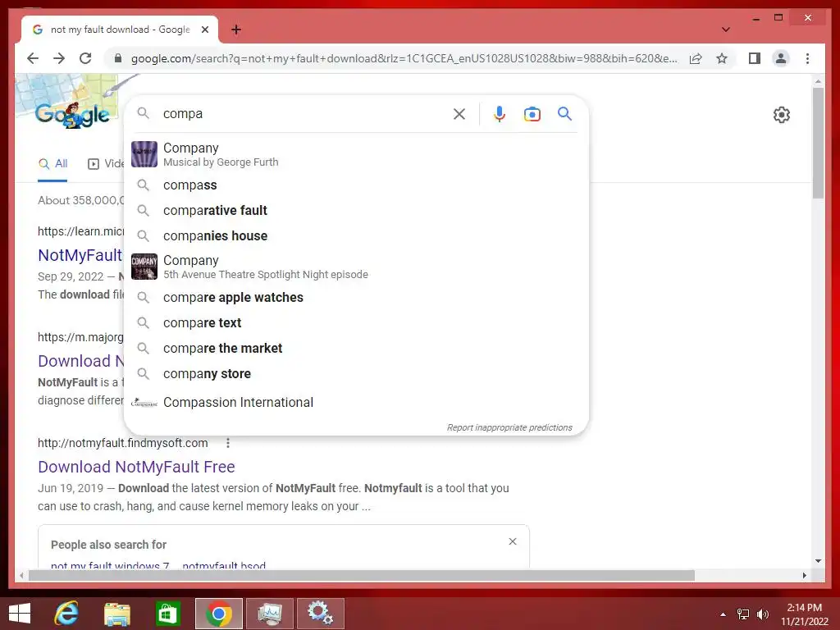View site information padlock icon
This screenshot has height=630, width=840.
pyautogui.click(x=118, y=58)
